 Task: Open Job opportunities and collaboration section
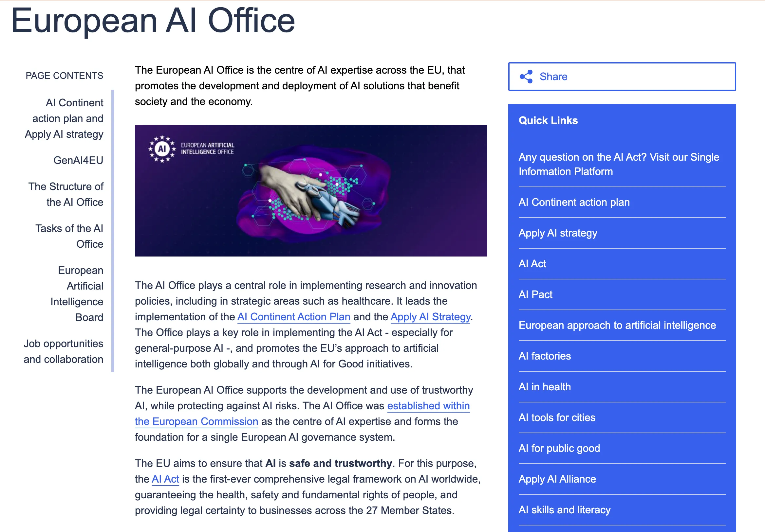[x=64, y=351]
